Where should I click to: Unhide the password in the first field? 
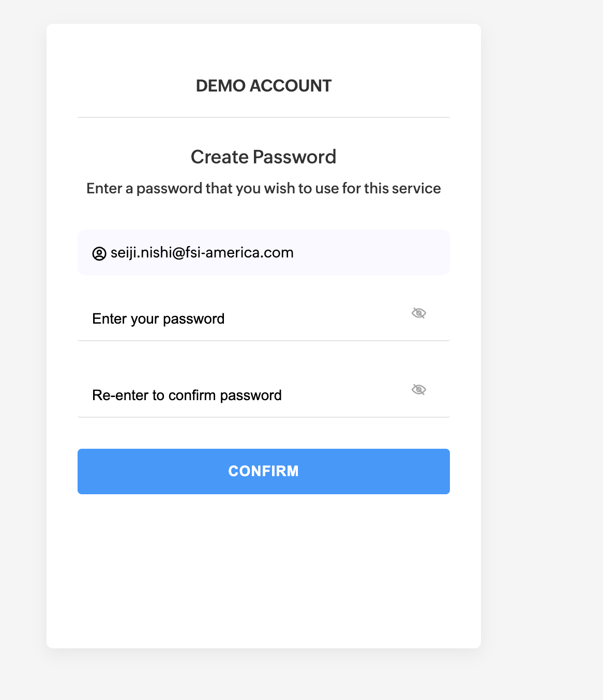tap(418, 313)
